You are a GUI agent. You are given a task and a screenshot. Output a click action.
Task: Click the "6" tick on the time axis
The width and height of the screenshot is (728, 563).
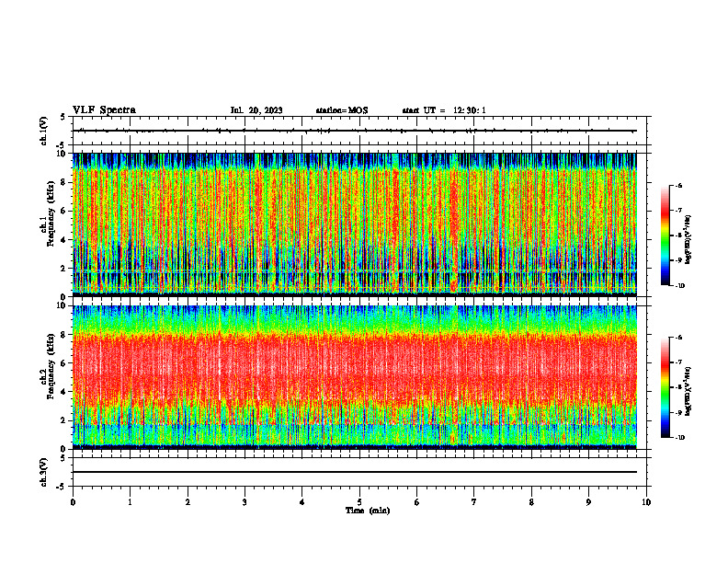(x=417, y=502)
